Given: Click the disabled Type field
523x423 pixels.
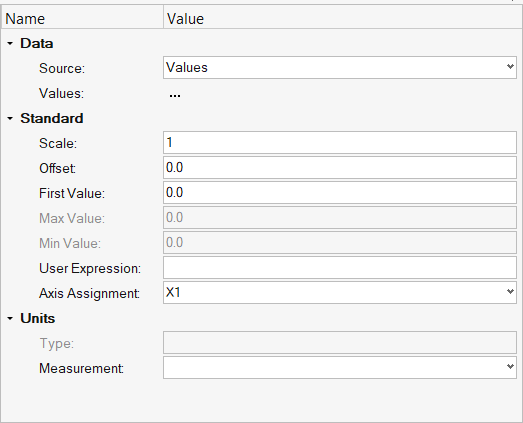Looking at the screenshot, I should point(340,343).
